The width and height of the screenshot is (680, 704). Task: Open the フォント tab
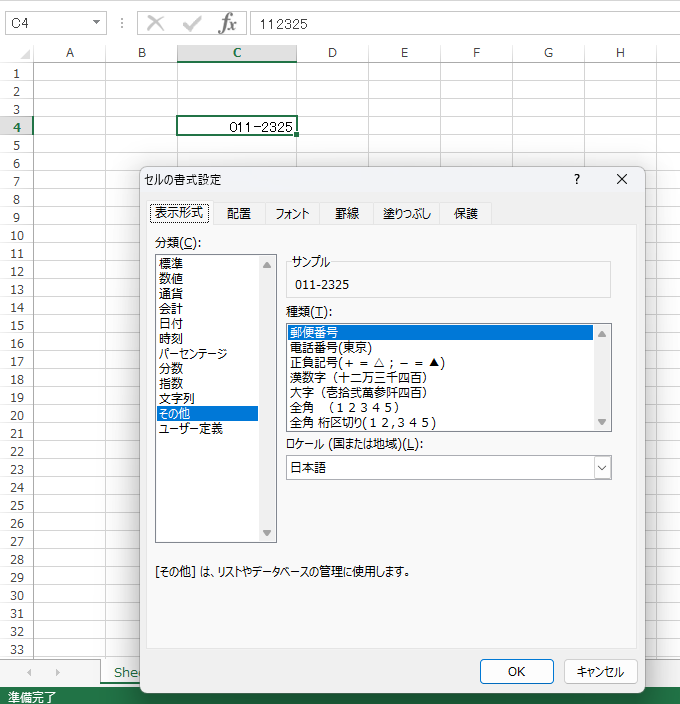(293, 213)
